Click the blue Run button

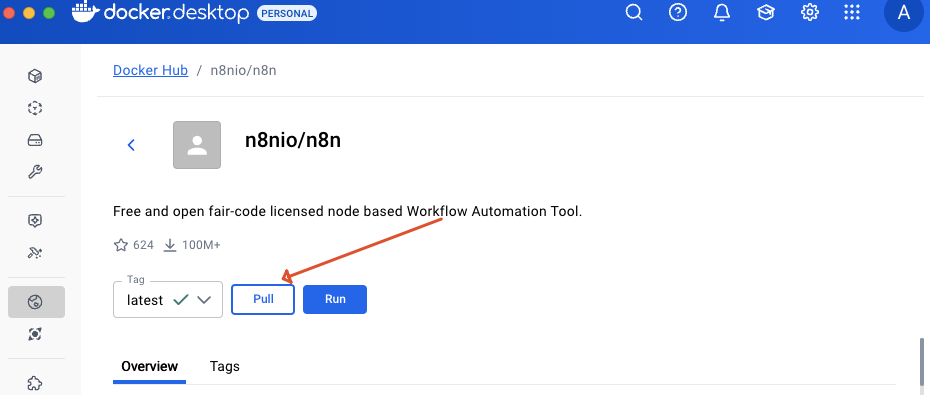(335, 300)
